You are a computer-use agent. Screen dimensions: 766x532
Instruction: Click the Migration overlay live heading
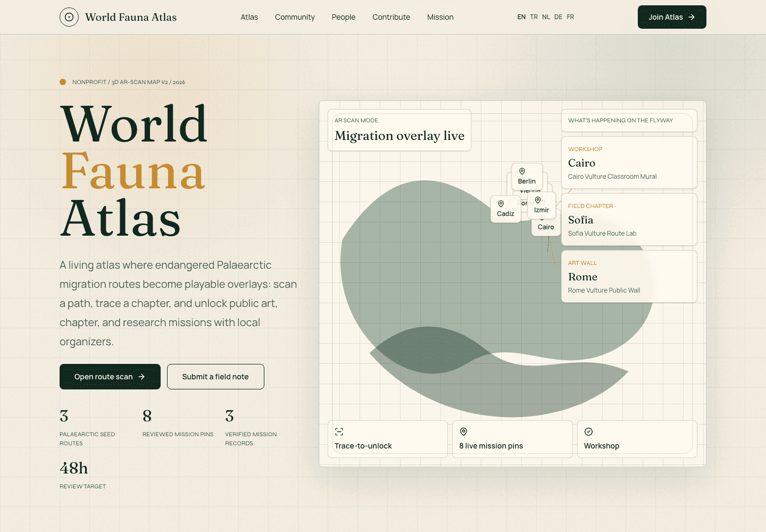(x=399, y=136)
